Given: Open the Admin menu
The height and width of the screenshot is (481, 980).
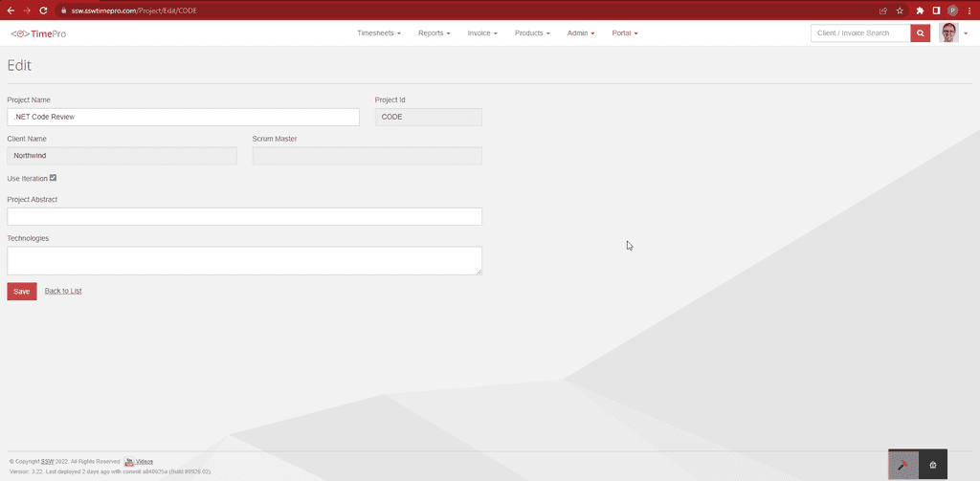Looking at the screenshot, I should coord(580,33).
